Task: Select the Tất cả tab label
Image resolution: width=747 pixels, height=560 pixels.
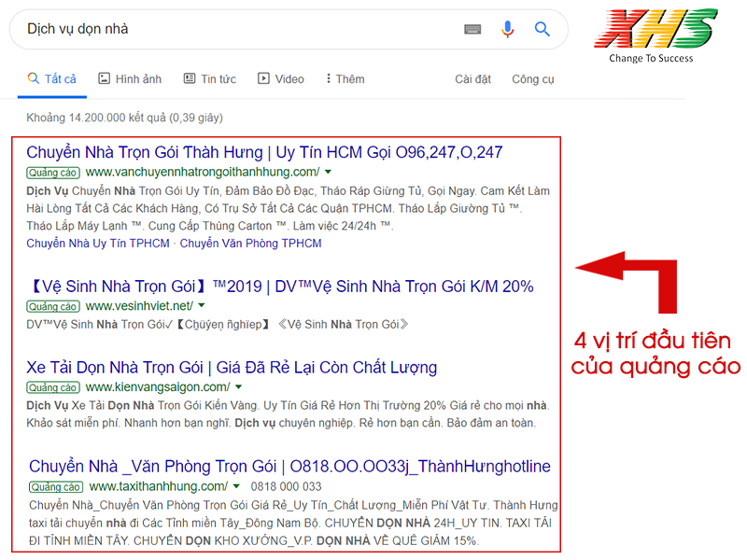Action: point(61,79)
